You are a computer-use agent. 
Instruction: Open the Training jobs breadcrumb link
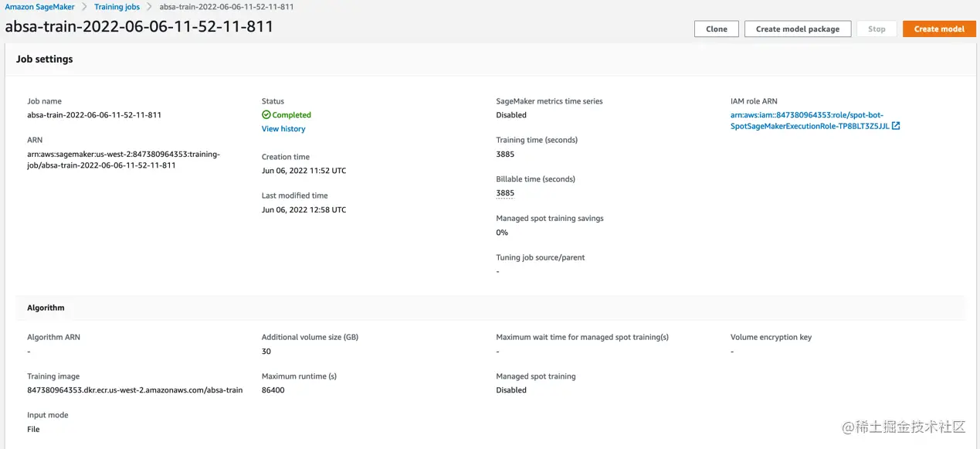click(117, 7)
